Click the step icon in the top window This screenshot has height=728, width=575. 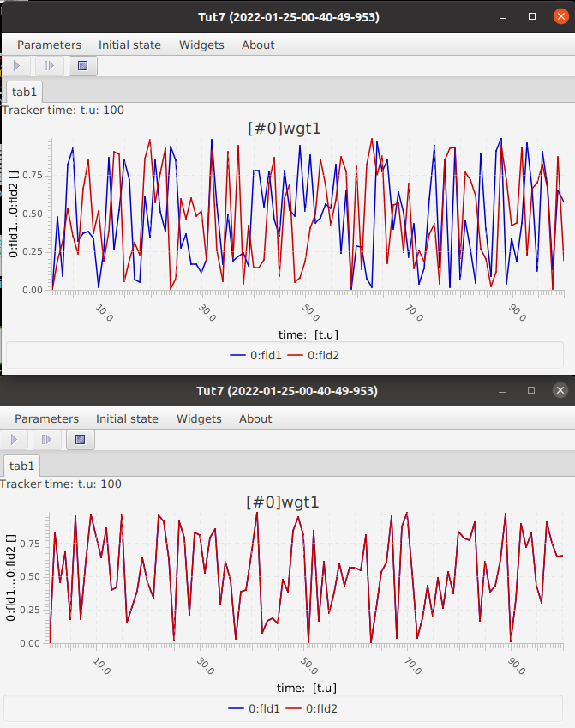click(48, 65)
